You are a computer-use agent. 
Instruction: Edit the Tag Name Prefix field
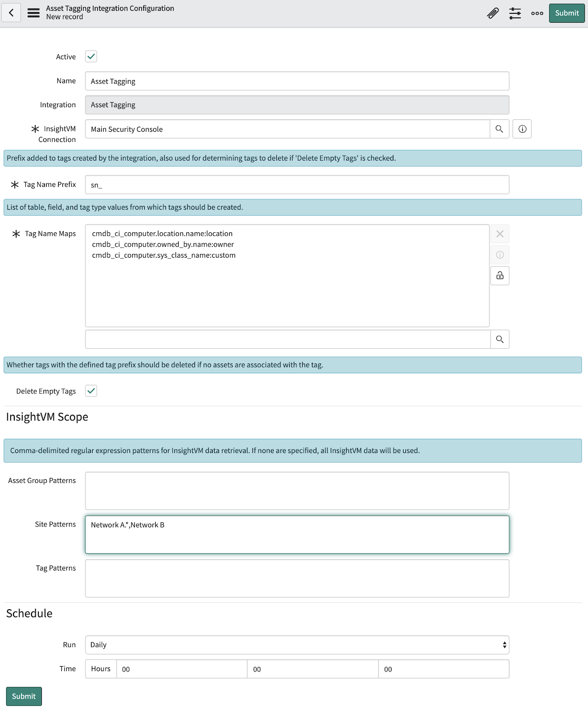[x=297, y=185]
